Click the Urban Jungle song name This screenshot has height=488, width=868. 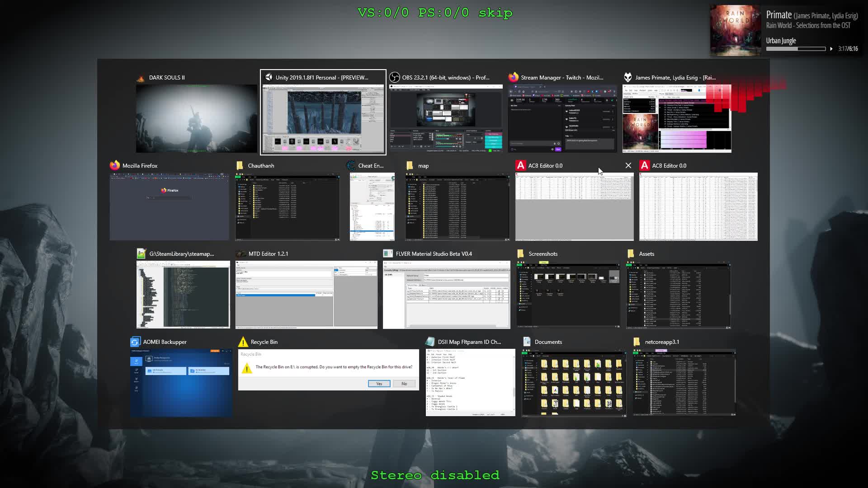pyautogui.click(x=781, y=41)
